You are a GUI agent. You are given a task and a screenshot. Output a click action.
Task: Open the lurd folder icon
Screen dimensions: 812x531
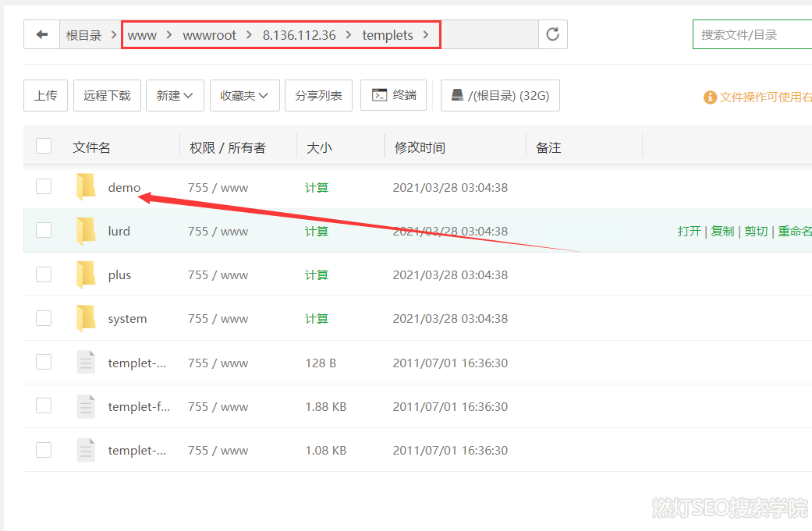[x=86, y=231]
